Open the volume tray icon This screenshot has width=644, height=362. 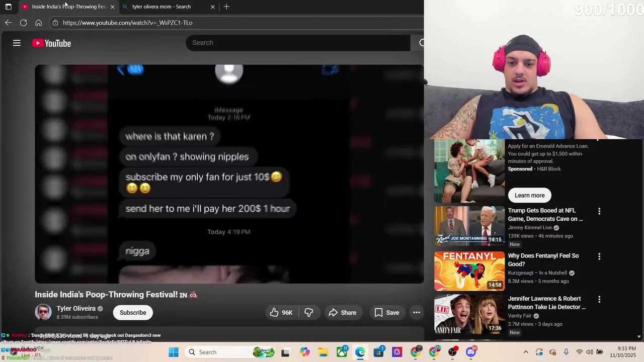click(589, 352)
